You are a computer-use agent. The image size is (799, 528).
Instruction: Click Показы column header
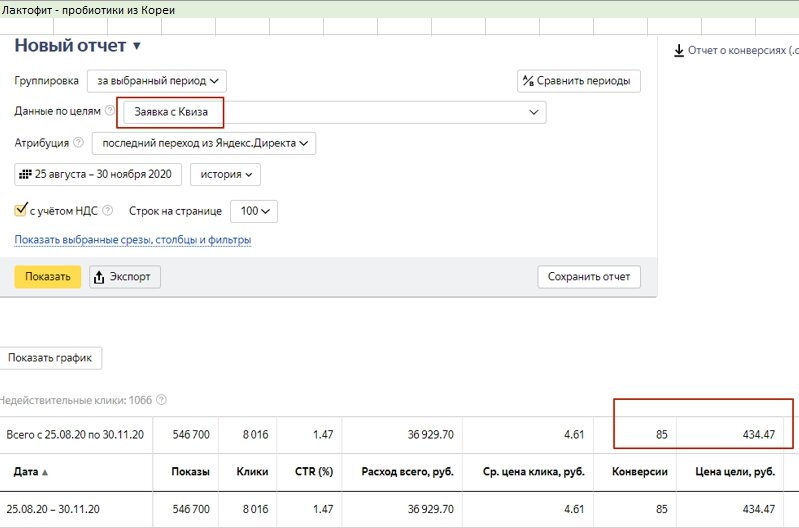(x=190, y=472)
